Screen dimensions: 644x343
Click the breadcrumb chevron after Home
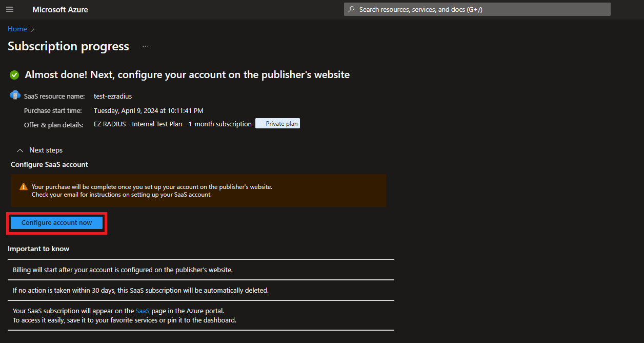[x=33, y=29]
